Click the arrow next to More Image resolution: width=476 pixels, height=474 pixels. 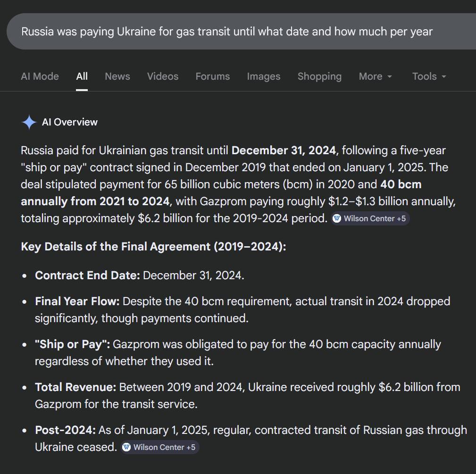pos(390,77)
